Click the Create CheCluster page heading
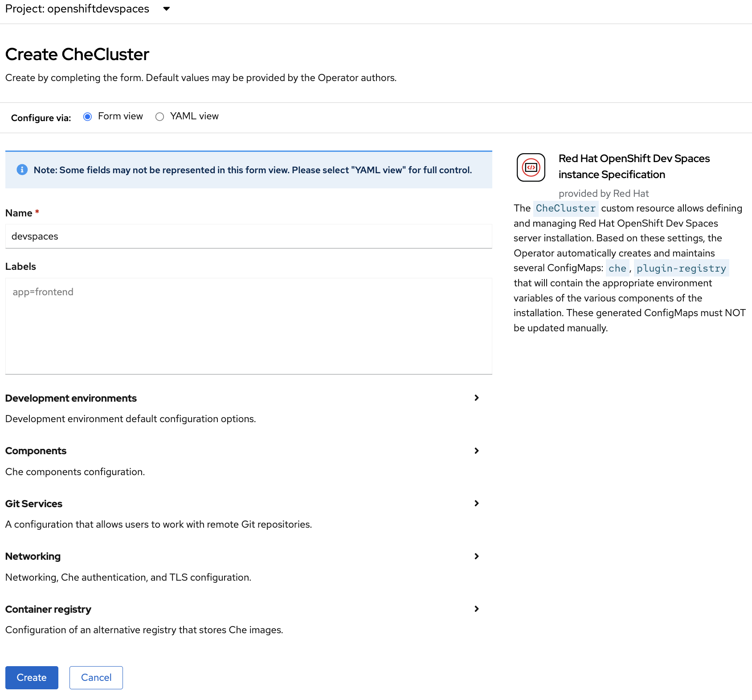The width and height of the screenshot is (752, 700). click(x=77, y=54)
